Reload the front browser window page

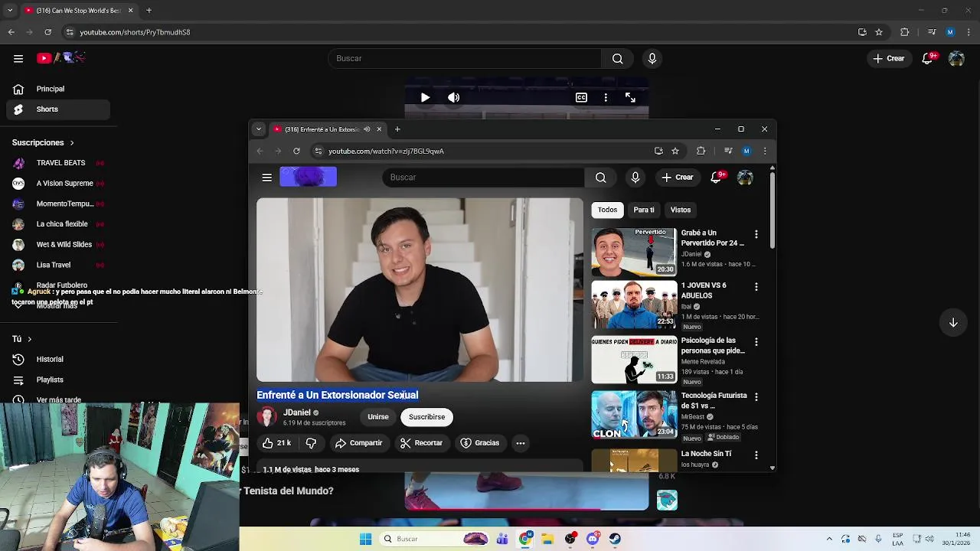(x=296, y=151)
